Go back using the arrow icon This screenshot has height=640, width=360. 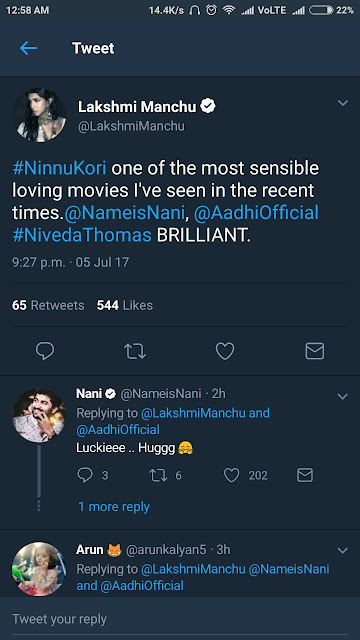pos(28,48)
